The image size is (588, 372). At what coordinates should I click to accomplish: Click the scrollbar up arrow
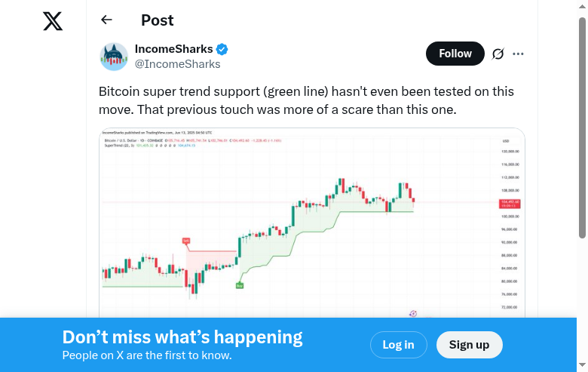(x=582, y=6)
